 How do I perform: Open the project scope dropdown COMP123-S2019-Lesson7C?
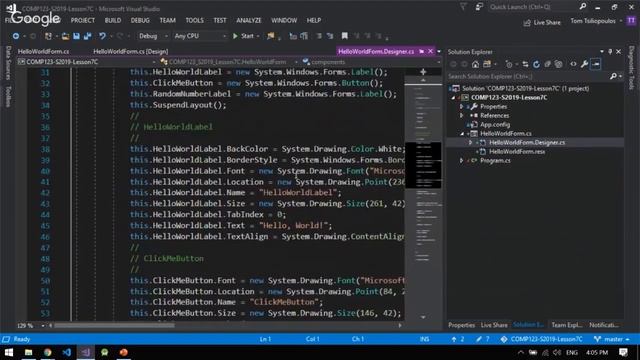(x=87, y=62)
